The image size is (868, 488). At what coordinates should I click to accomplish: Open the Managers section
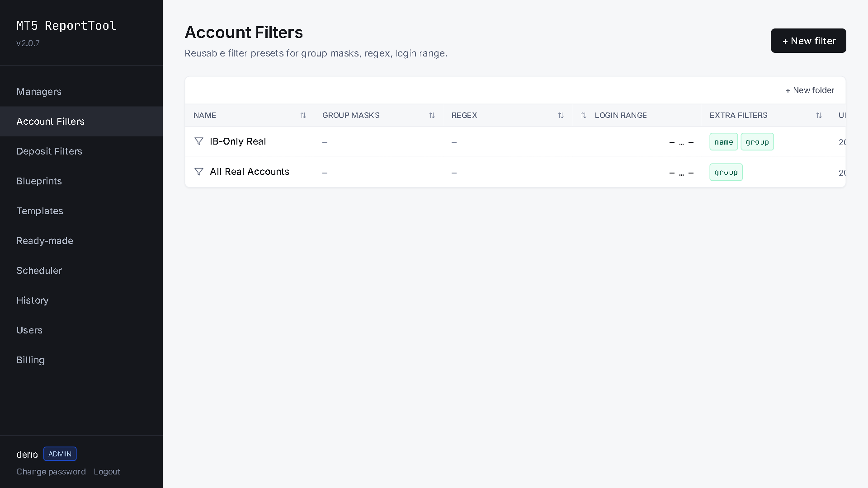[x=81, y=92]
